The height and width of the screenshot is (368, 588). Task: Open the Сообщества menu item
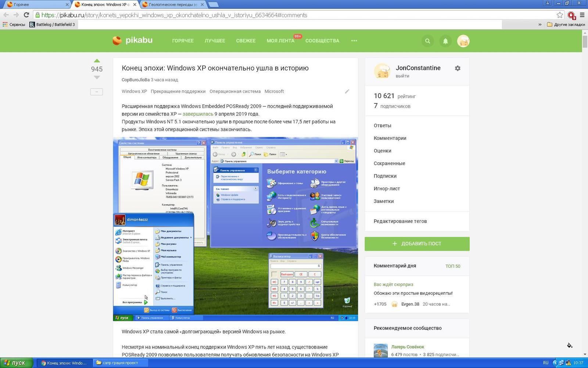(322, 40)
